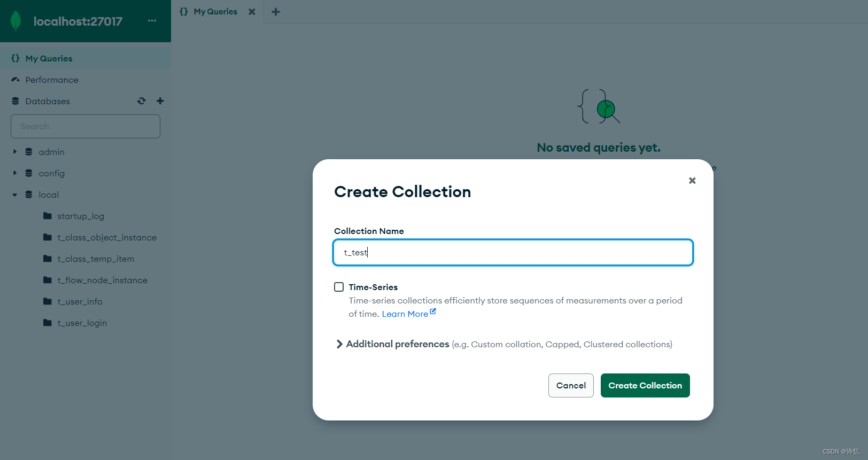
Task: Open the t_class_temp_item collection
Action: (x=96, y=259)
